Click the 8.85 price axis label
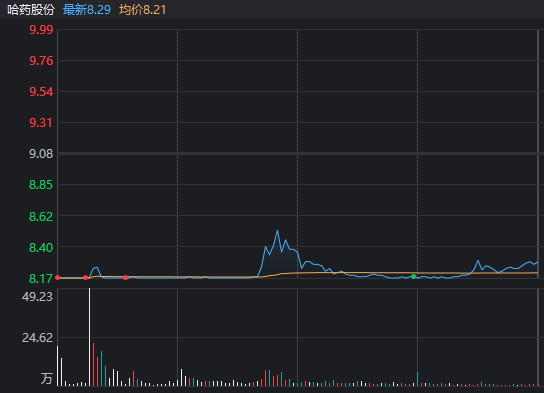Image resolution: width=544 pixels, height=393 pixels. [x=41, y=185]
